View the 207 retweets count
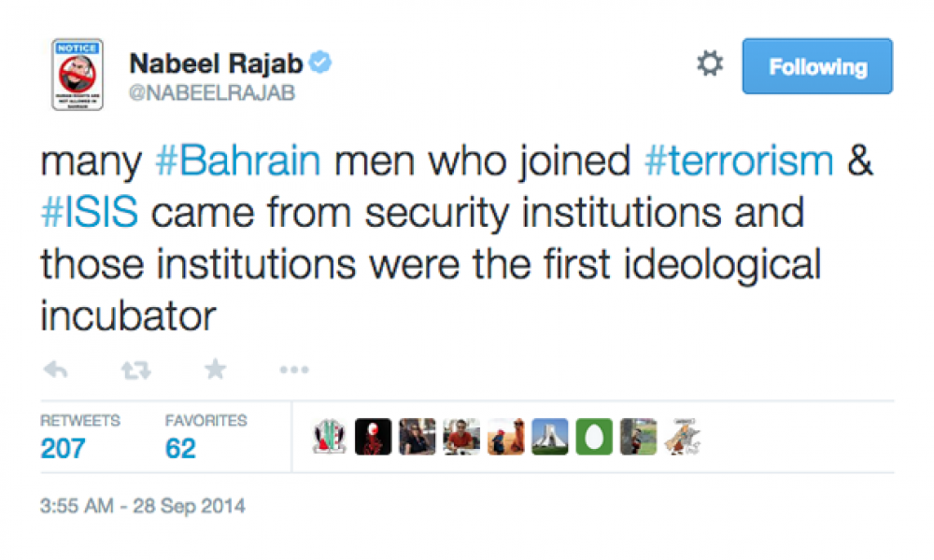The image size is (934, 560). [64, 448]
